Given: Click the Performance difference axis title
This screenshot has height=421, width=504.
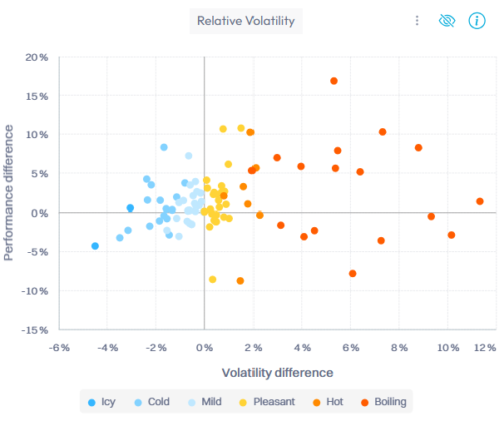Looking at the screenshot, I should pos(10,192).
